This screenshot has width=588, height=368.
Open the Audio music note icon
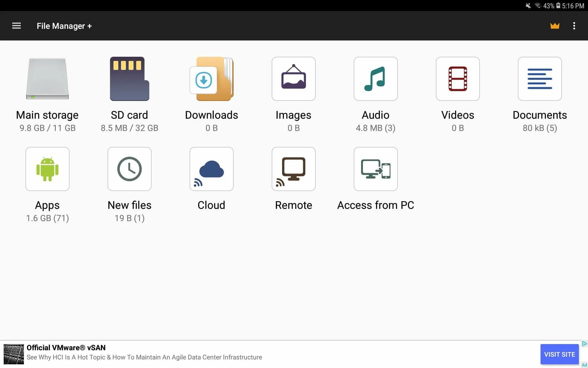click(375, 79)
